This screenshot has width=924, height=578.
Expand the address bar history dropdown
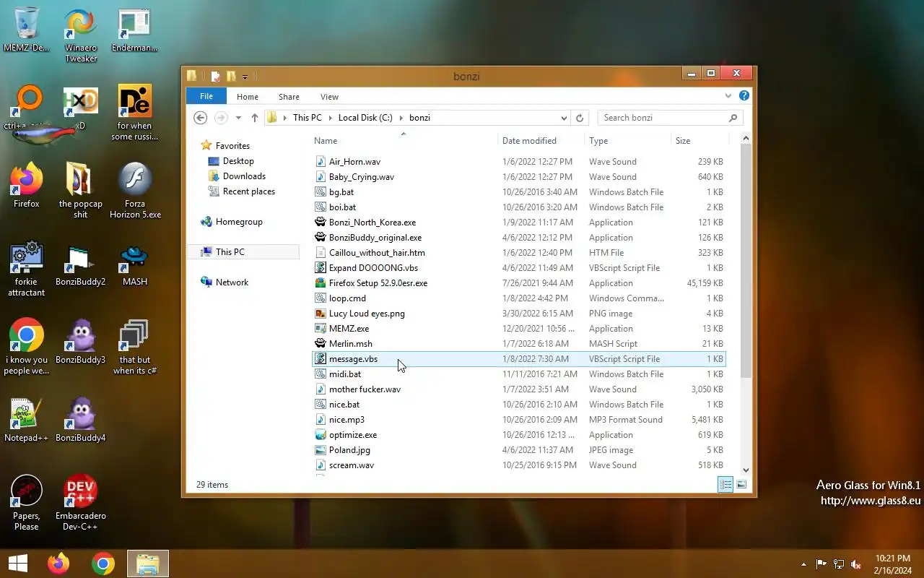564,118
